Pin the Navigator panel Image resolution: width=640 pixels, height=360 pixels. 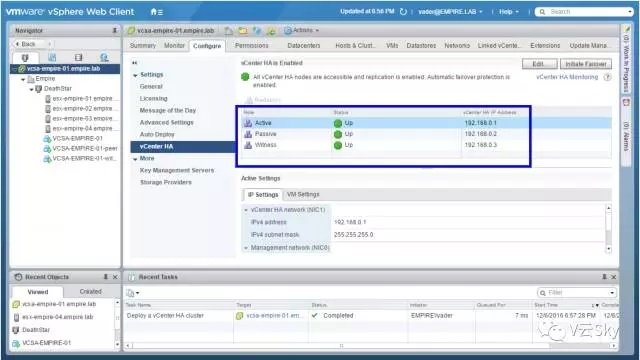pyautogui.click(x=114, y=31)
